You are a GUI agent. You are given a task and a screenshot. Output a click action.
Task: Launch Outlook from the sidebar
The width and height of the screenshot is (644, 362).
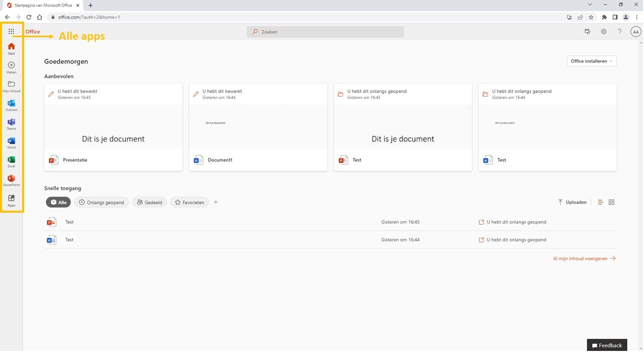[11, 105]
